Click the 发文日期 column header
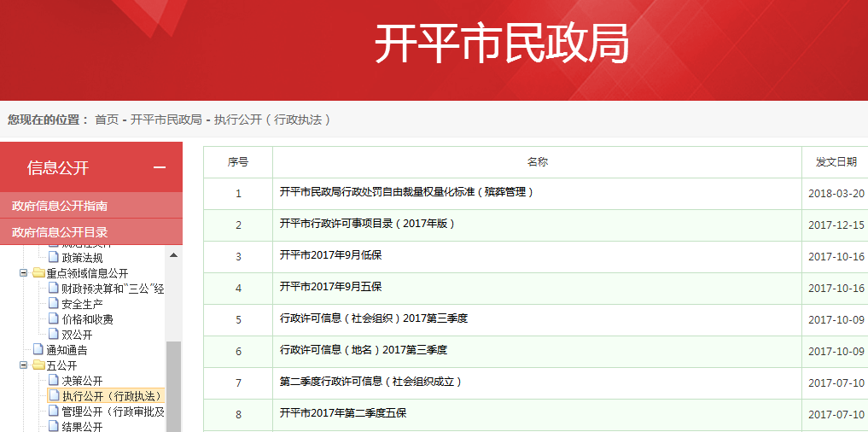The height and width of the screenshot is (432, 868). 836,161
